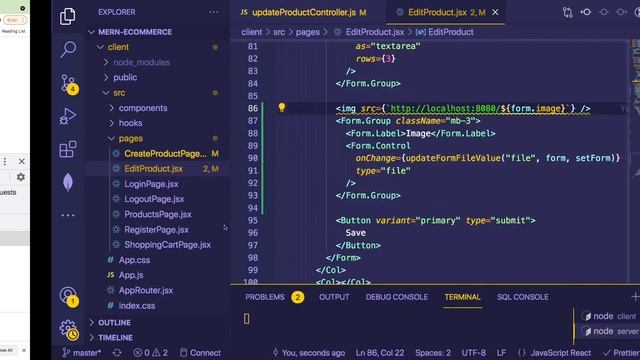Viewport: 640px width, 360px height.
Task: Open the Accounts menu icon
Action: (68, 296)
